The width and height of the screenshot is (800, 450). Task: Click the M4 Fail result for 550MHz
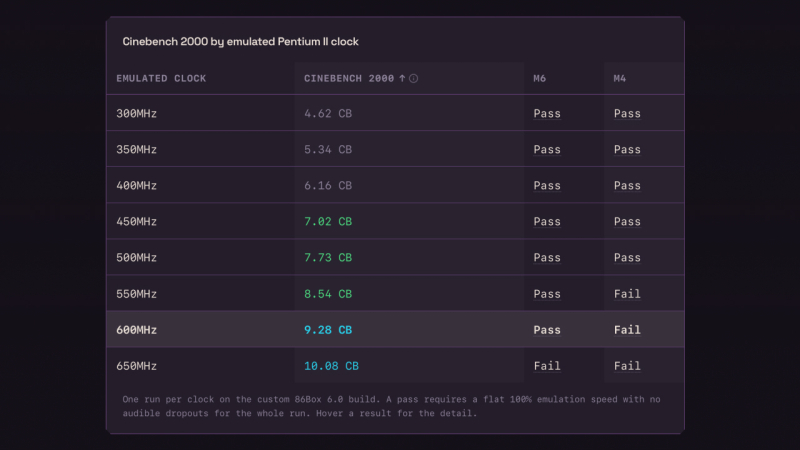coord(627,294)
